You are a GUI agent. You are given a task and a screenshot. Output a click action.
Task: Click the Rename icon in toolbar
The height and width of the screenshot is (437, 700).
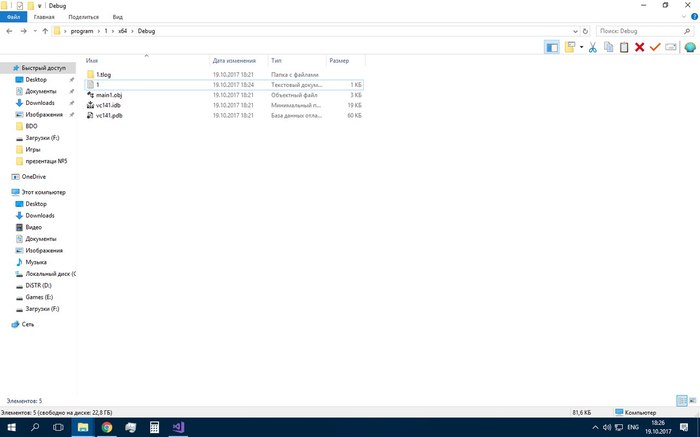[671, 47]
